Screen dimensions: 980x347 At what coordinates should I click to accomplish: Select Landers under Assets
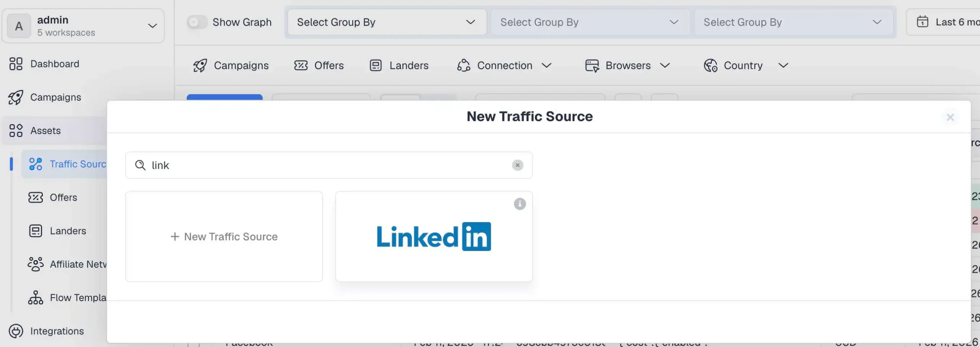pos(64,231)
